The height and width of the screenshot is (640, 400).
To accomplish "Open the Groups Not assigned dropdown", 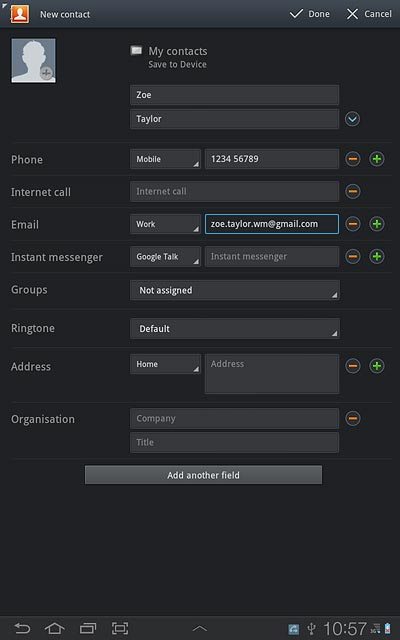I will tap(235, 290).
